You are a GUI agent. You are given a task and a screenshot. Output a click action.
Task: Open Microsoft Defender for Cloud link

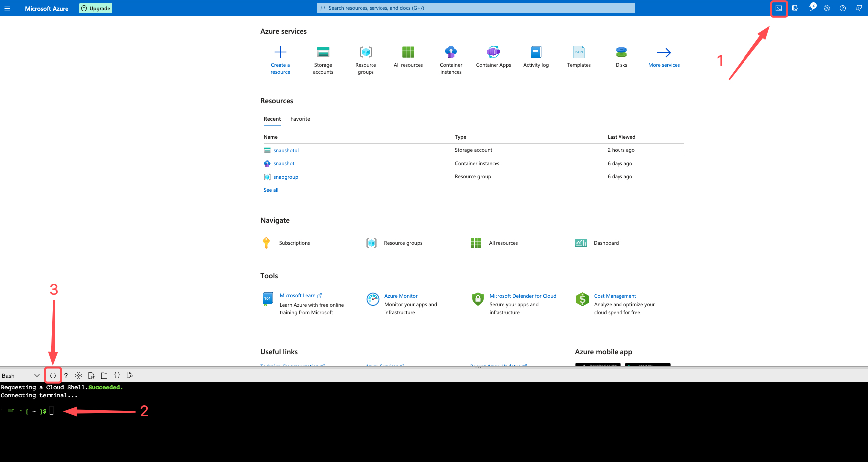point(522,296)
